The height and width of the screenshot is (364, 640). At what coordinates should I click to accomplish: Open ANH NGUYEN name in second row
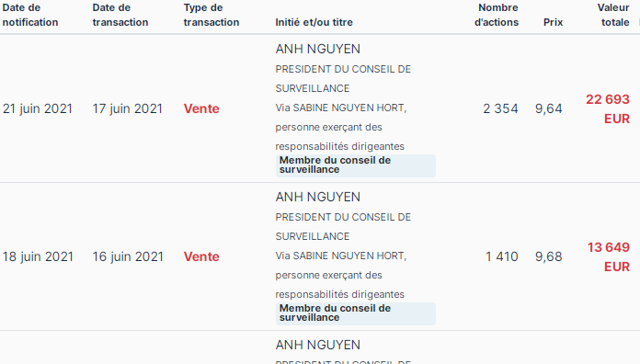318,197
